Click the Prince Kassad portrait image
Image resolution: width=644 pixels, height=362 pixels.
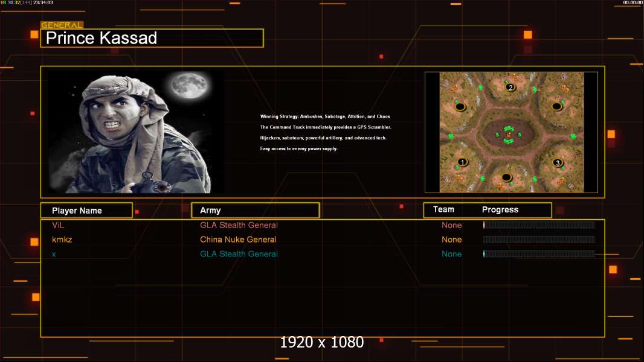(x=136, y=132)
